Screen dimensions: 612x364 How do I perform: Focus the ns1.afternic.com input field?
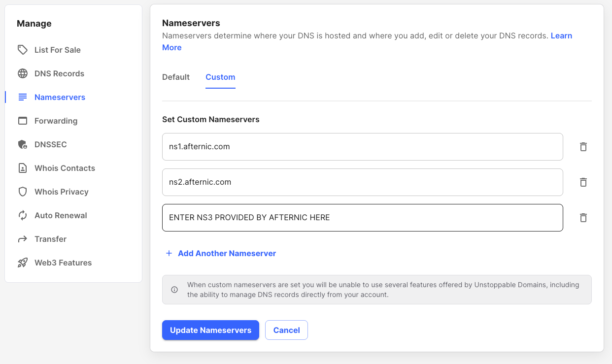(x=362, y=147)
